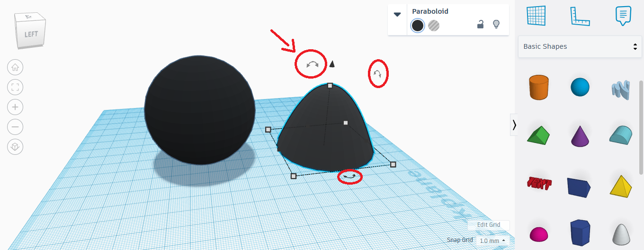Collapse the Paraboloid inspector panel
Image resolution: width=644 pixels, height=250 pixels.
397,14
